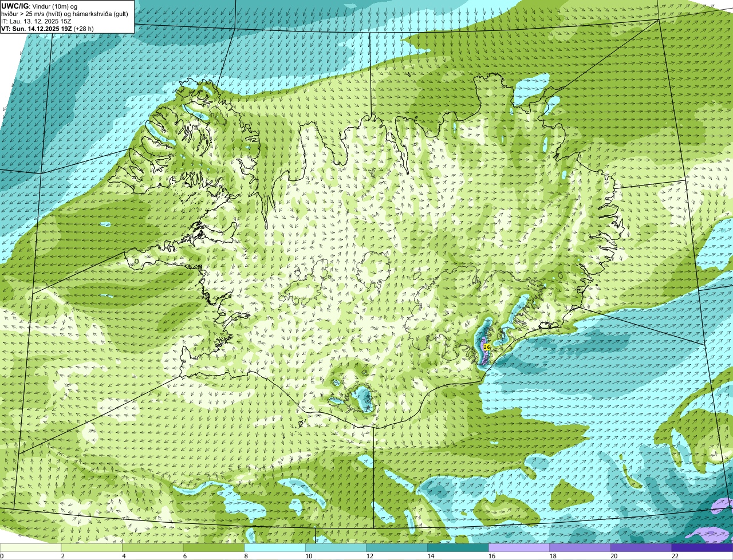Select the 12–14 m/s teal legend swatch
The height and width of the screenshot is (560, 733).
point(397,547)
